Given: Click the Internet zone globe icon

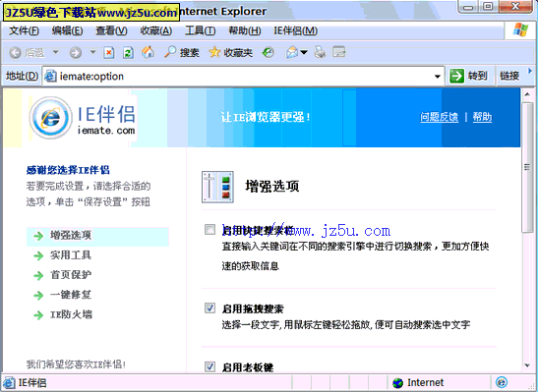Looking at the screenshot, I should click(397, 383).
